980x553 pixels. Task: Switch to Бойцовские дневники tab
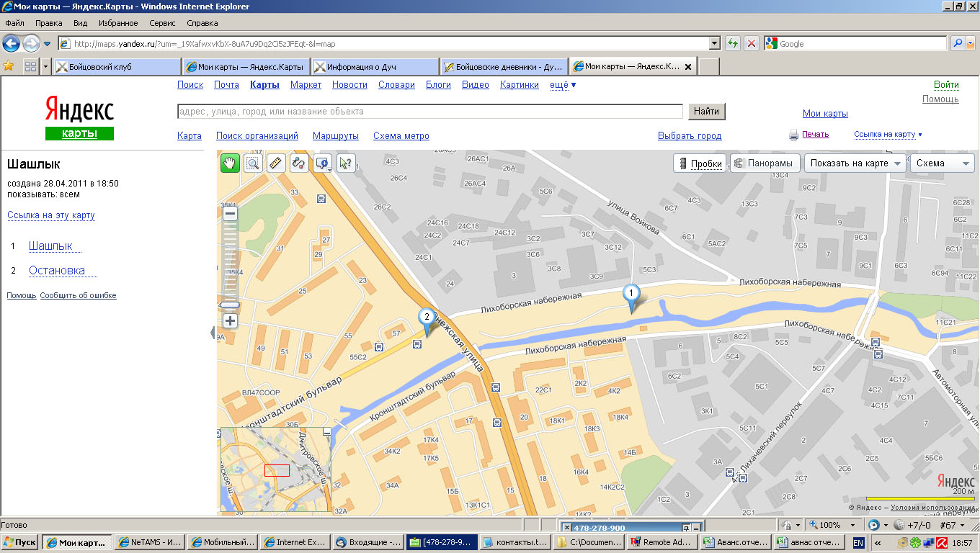504,66
